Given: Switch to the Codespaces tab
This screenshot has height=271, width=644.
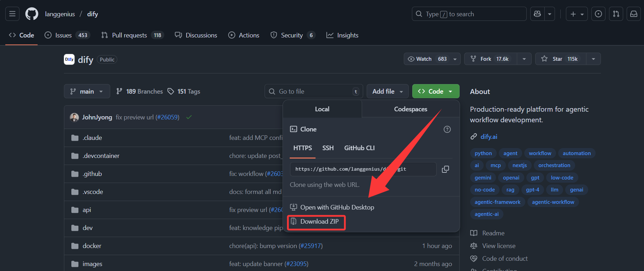Looking at the screenshot, I should 410,109.
